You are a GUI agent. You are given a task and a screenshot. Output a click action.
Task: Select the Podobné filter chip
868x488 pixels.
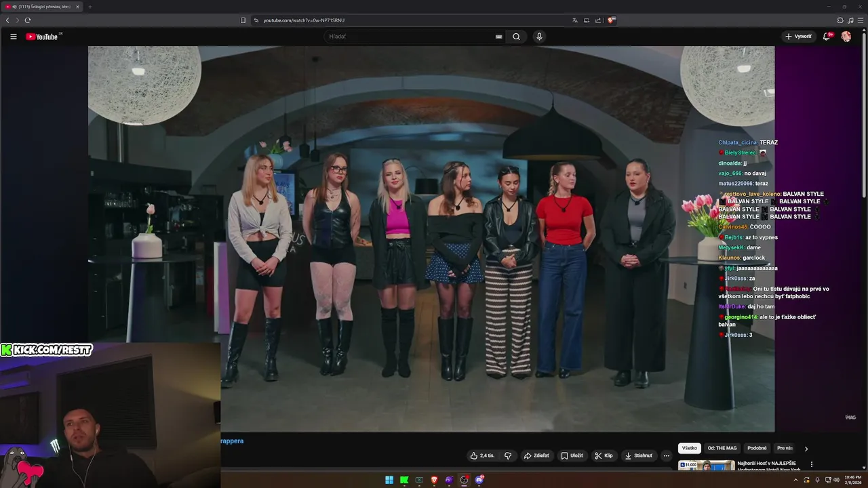tap(757, 448)
